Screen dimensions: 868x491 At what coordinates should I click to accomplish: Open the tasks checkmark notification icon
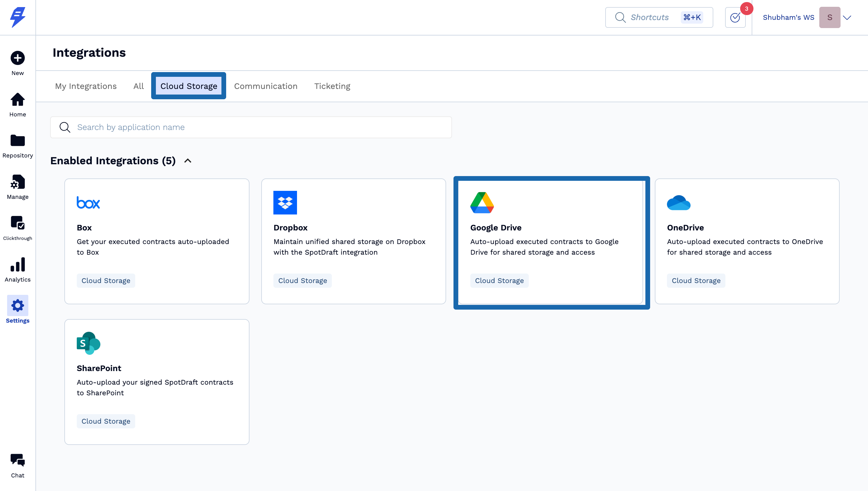(735, 17)
